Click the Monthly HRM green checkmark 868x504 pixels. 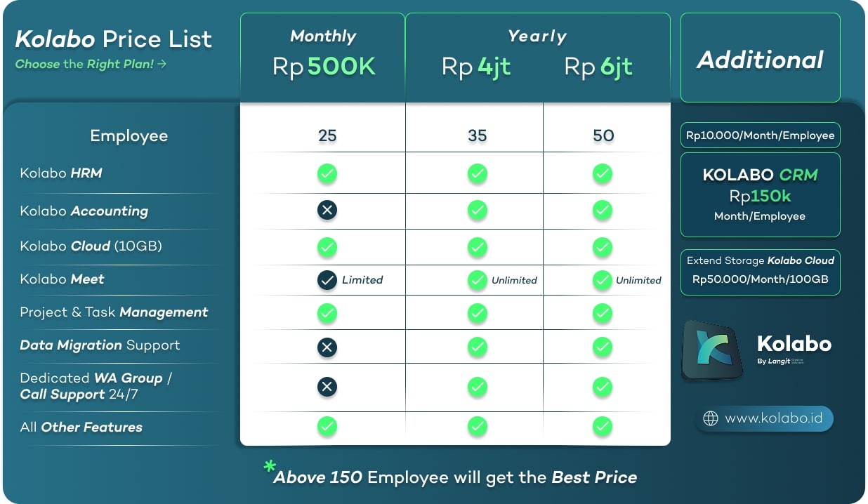[327, 173]
